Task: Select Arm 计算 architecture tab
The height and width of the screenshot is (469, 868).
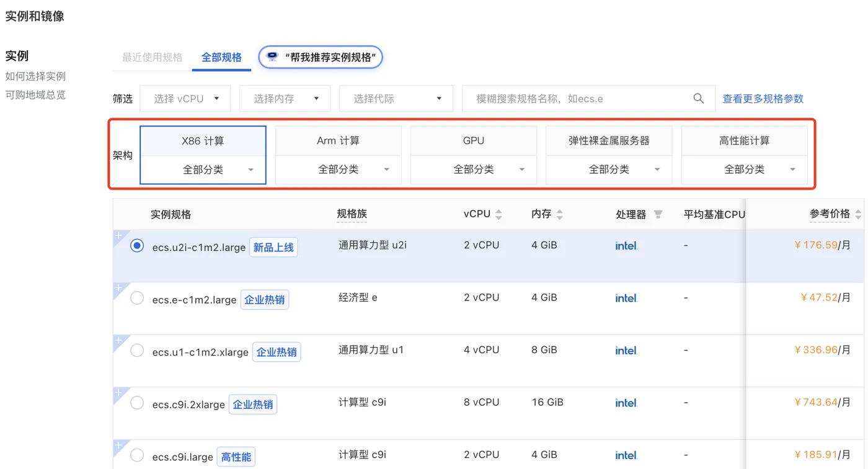Action: click(339, 141)
